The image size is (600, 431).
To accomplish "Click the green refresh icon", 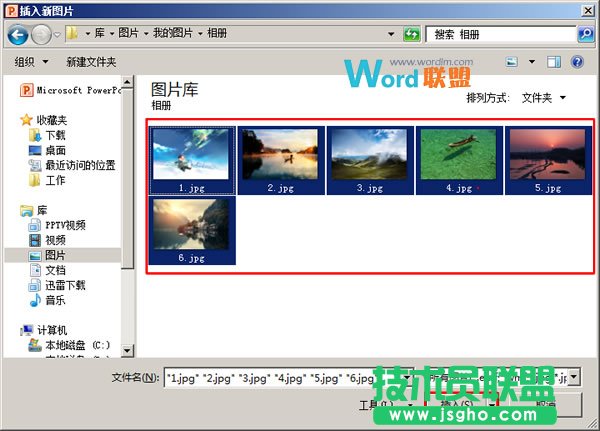I will pos(412,34).
